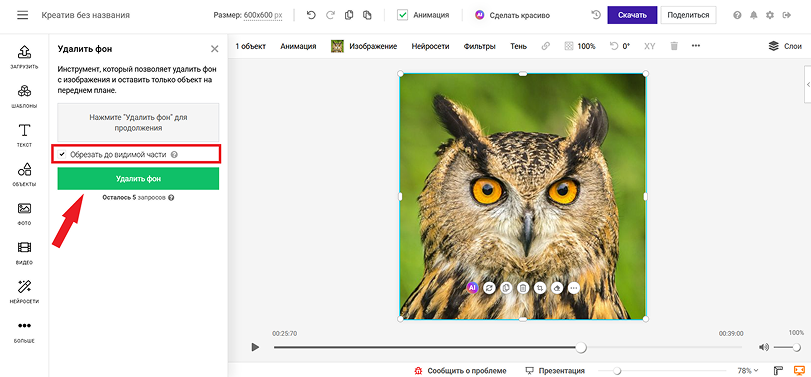
Task: Play the animation preview
Action: tap(255, 347)
